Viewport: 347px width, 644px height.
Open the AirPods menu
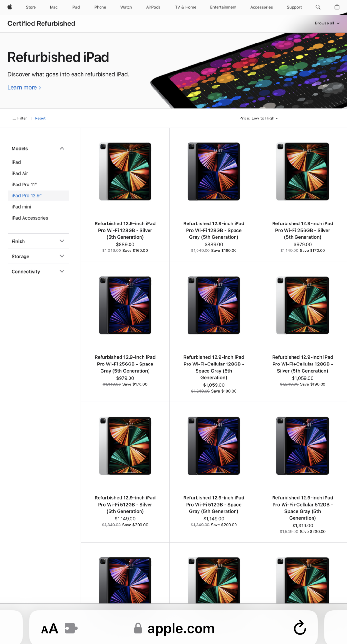tap(153, 7)
